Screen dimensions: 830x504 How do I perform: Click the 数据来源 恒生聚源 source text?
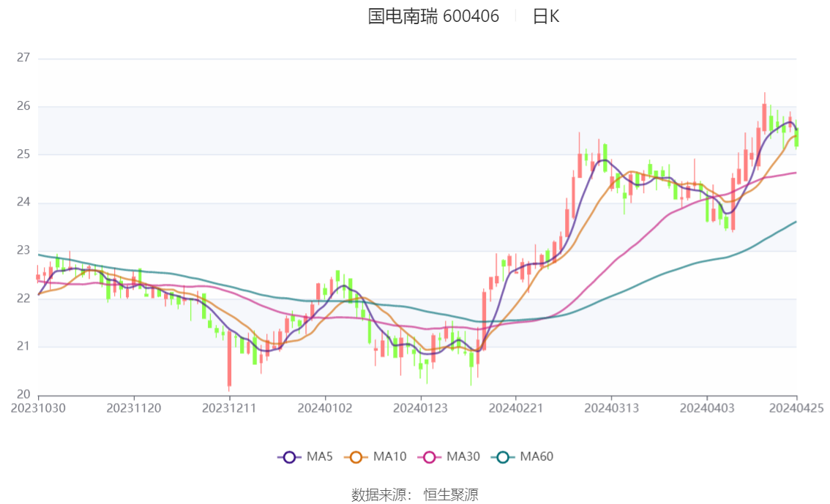[x=414, y=495]
